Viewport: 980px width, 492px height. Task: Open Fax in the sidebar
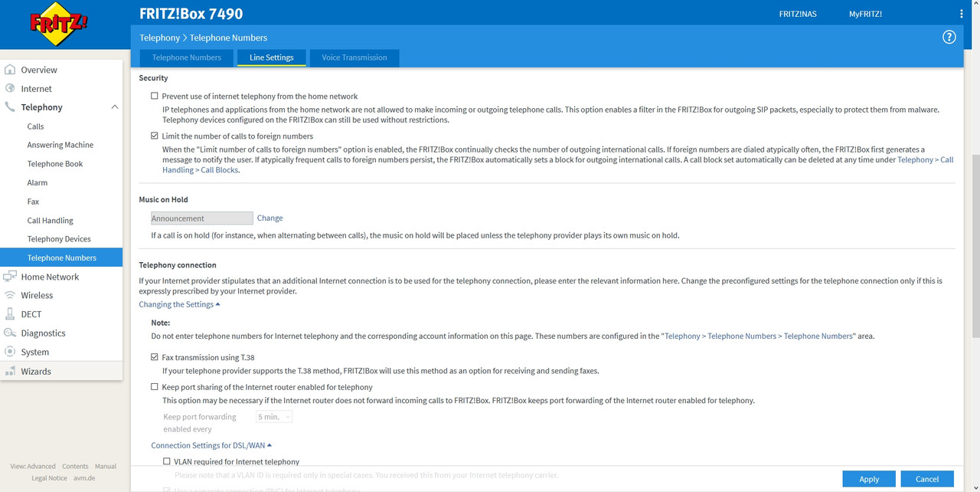(x=33, y=202)
